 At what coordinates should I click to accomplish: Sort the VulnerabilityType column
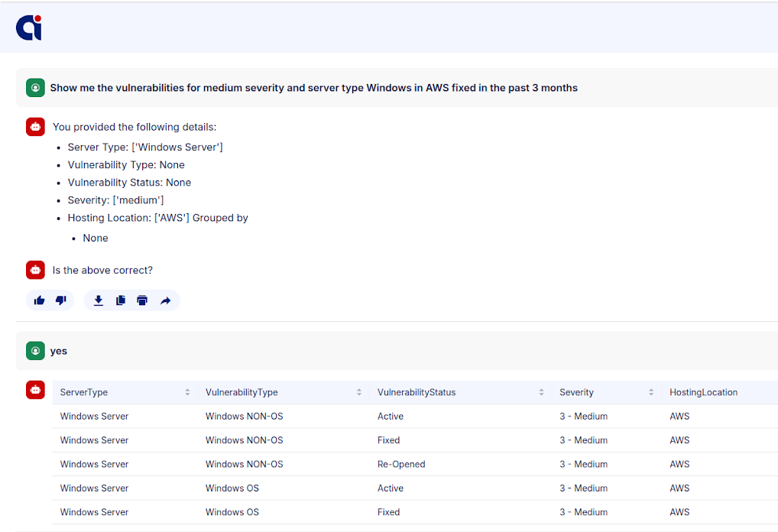pos(359,391)
